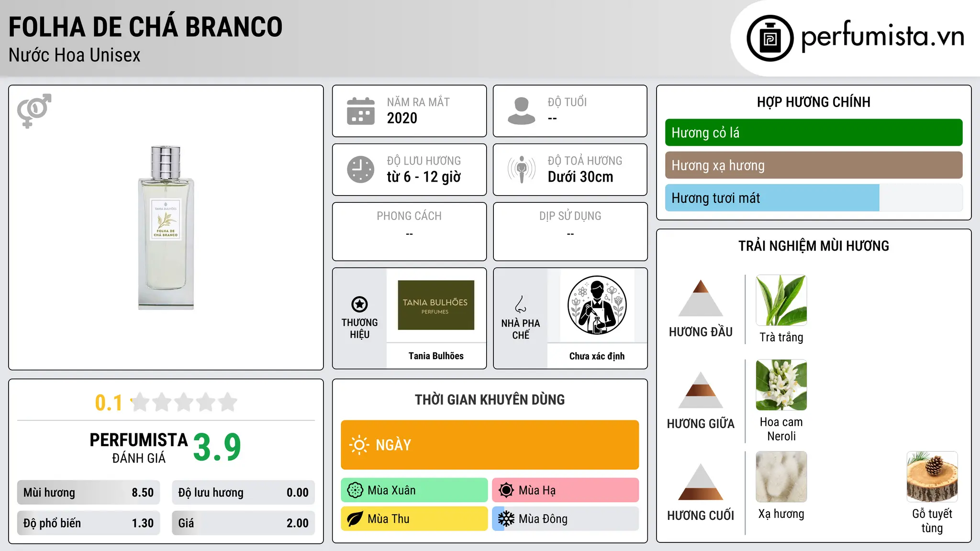Click the Độ phổ biến 1.30 score row

[89, 523]
